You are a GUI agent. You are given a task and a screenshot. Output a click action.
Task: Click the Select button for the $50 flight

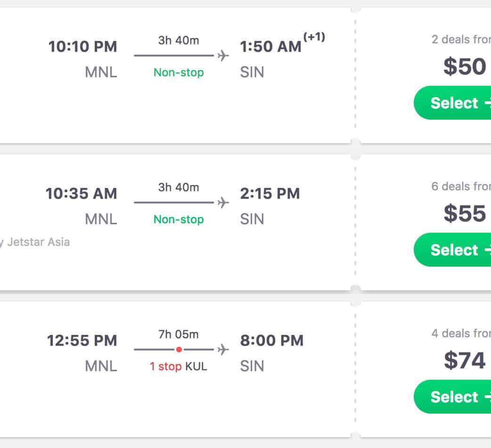click(x=453, y=103)
